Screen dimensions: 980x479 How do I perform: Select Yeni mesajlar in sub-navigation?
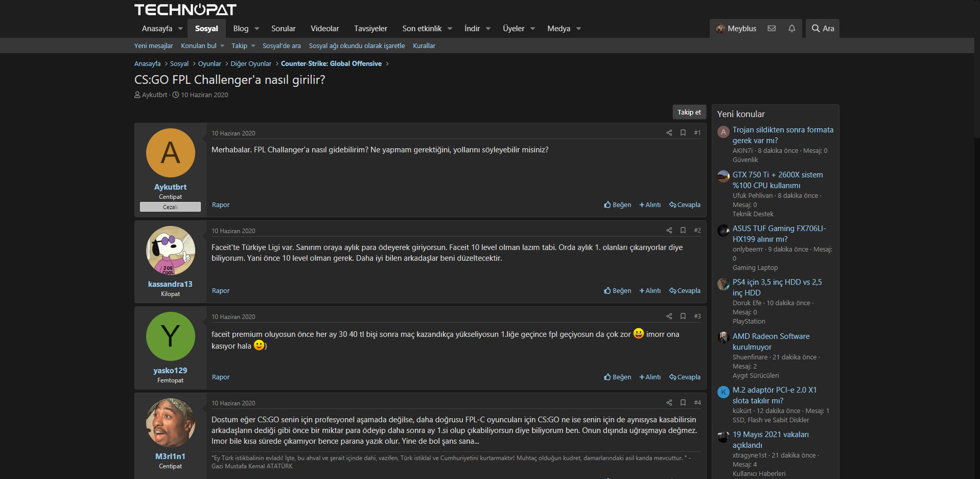[x=154, y=46]
